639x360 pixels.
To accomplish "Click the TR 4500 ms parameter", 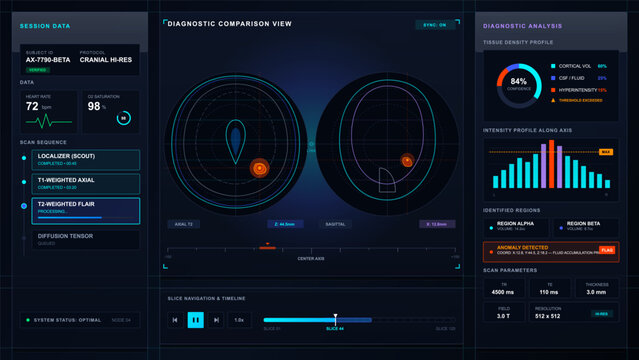I will (504, 288).
